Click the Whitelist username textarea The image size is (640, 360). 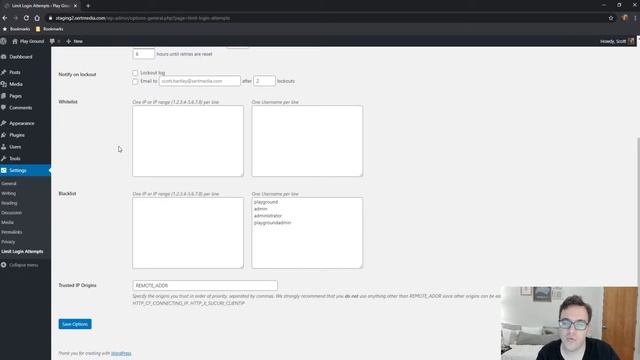click(x=307, y=141)
